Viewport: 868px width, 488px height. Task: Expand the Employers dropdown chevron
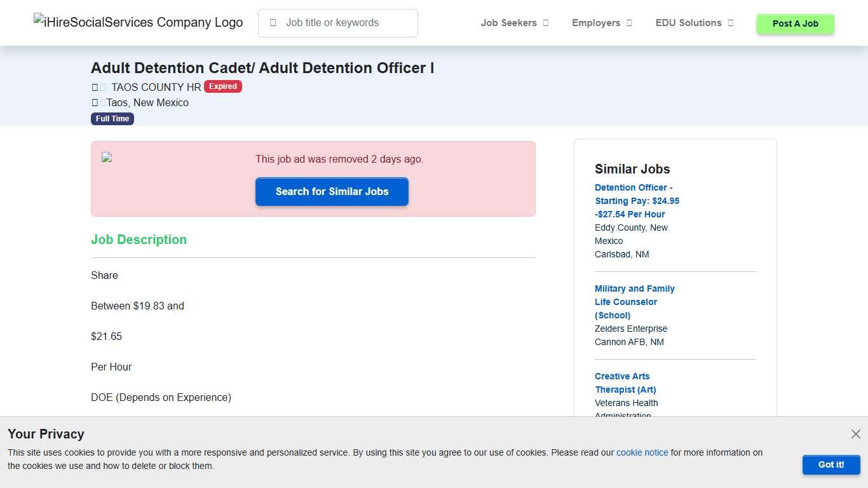click(628, 23)
